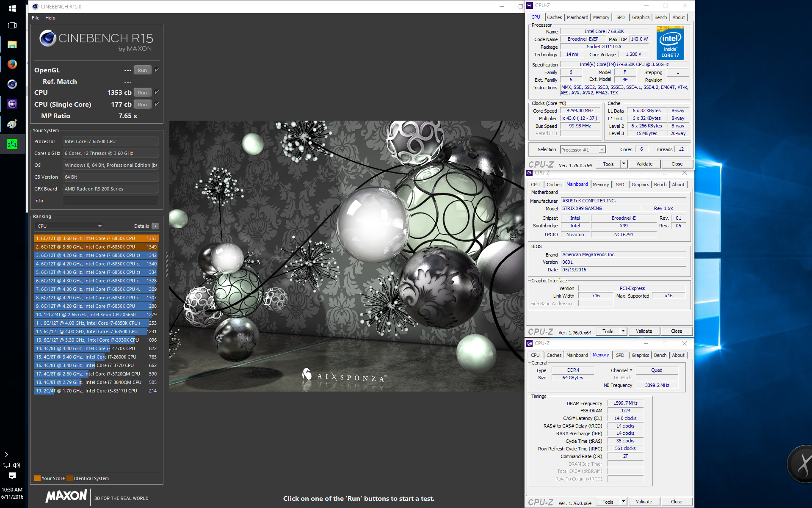Screen dimensions: 812x508
Task: Click the MAXON logo at the bottom
Action: click(66, 496)
